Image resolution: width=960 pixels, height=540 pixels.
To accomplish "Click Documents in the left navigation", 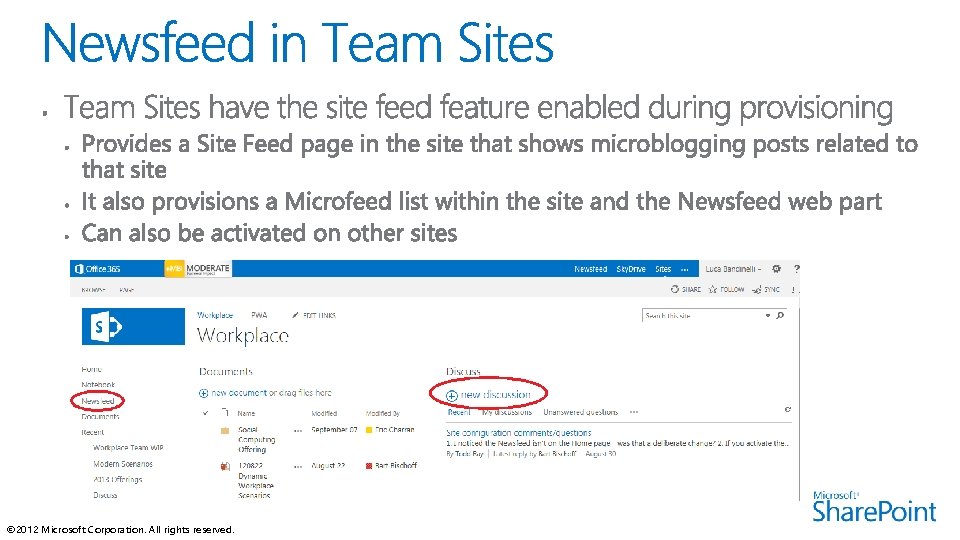I will click(100, 416).
